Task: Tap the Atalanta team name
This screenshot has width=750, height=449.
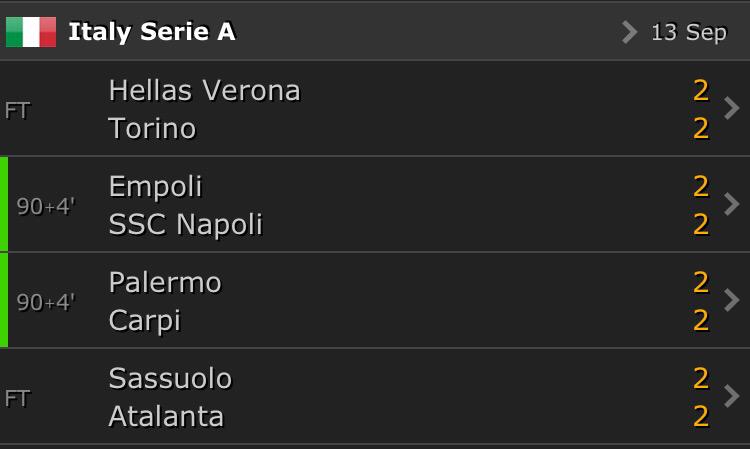Action: click(166, 416)
